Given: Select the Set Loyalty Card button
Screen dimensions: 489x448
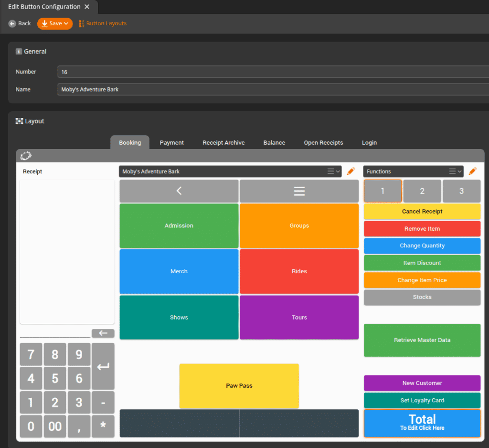Looking at the screenshot, I should [x=422, y=400].
